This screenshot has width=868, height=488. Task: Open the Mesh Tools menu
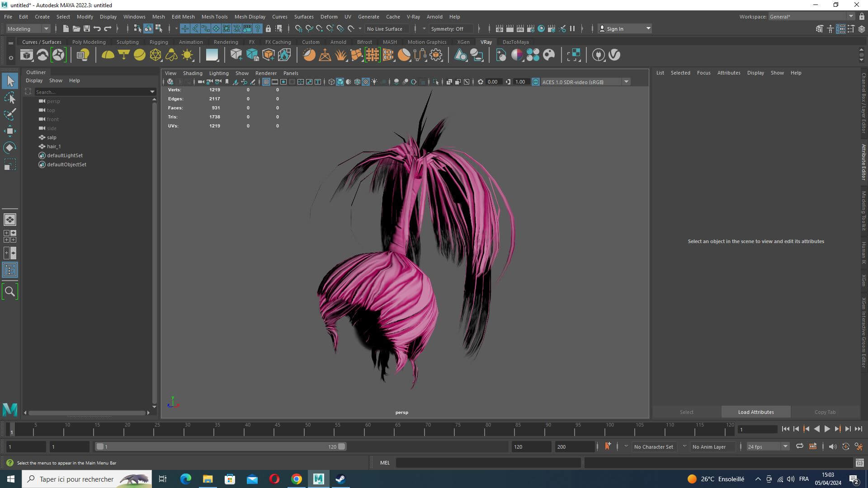(x=214, y=17)
